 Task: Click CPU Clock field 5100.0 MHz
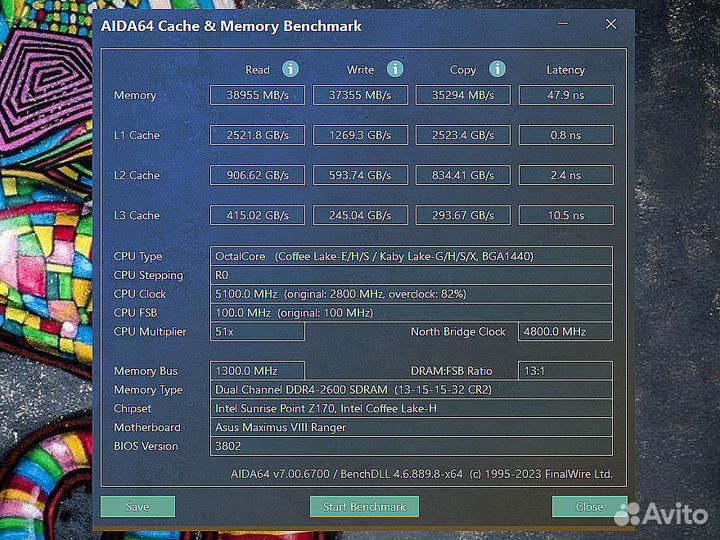click(411, 293)
